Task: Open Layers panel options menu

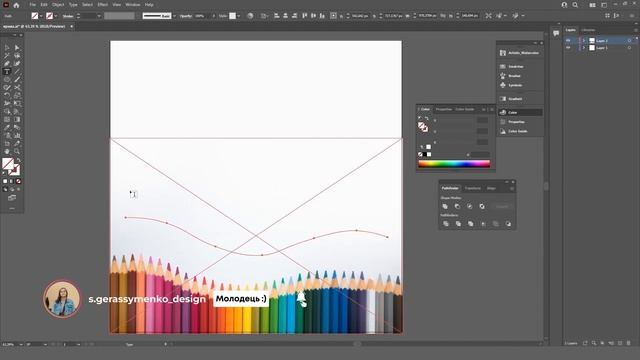Action: pyautogui.click(x=636, y=30)
